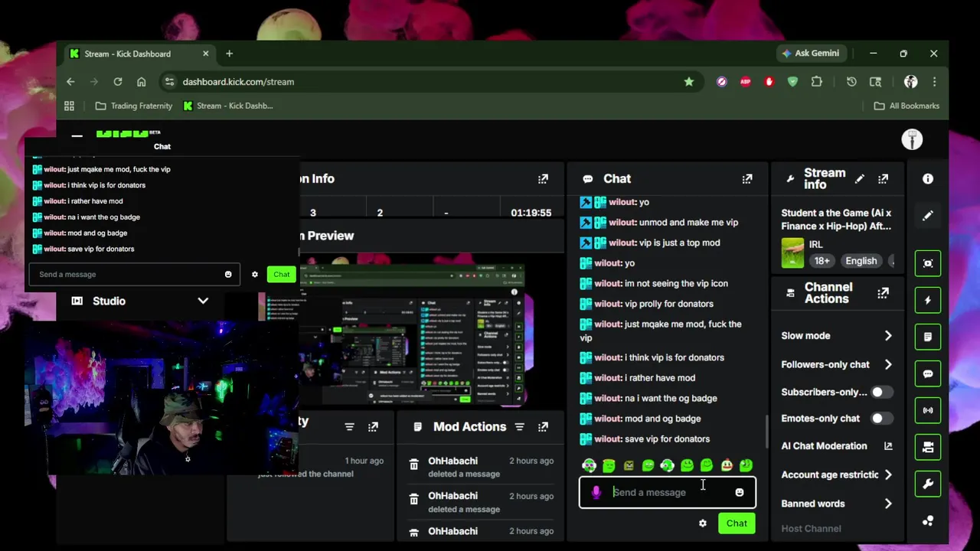Open Chrome apps grid in bookmarks bar
This screenshot has width=980, height=551.
coord(69,106)
